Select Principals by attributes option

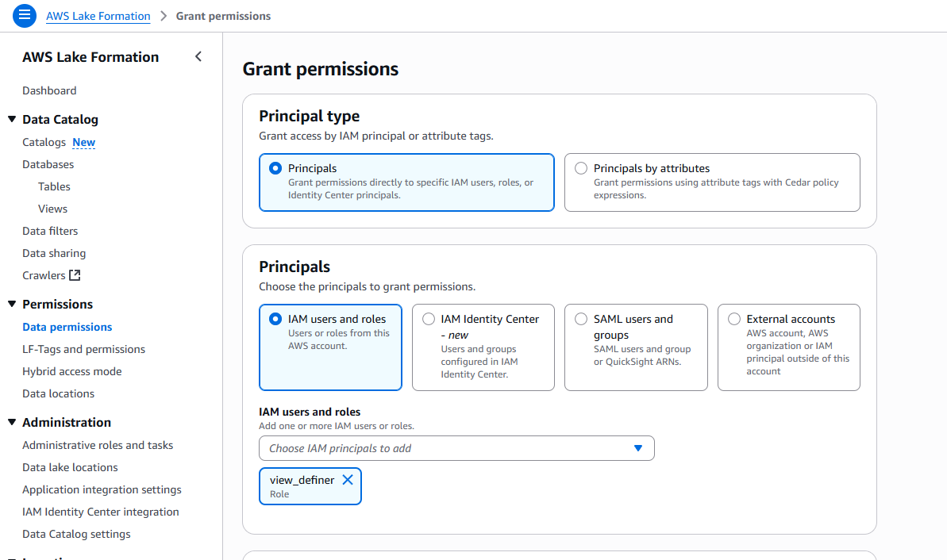tap(581, 168)
